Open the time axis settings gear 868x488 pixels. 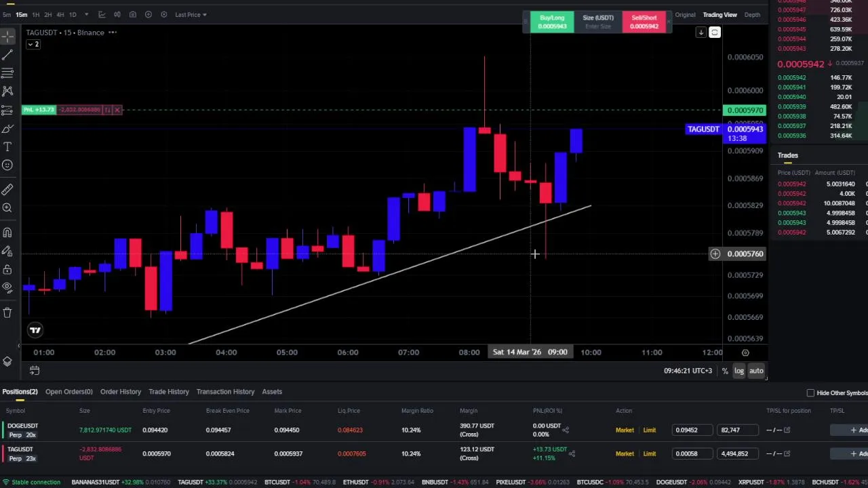745,352
